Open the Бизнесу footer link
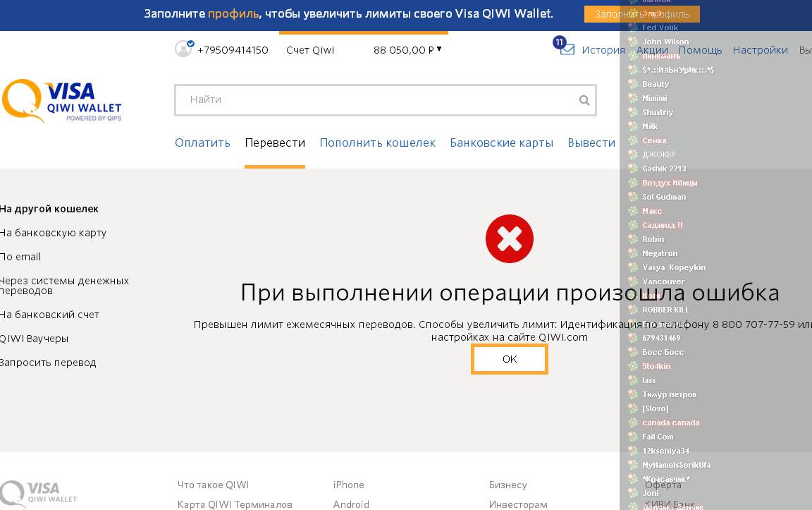Screen dimensions: 812x510 pyautogui.click(x=508, y=485)
